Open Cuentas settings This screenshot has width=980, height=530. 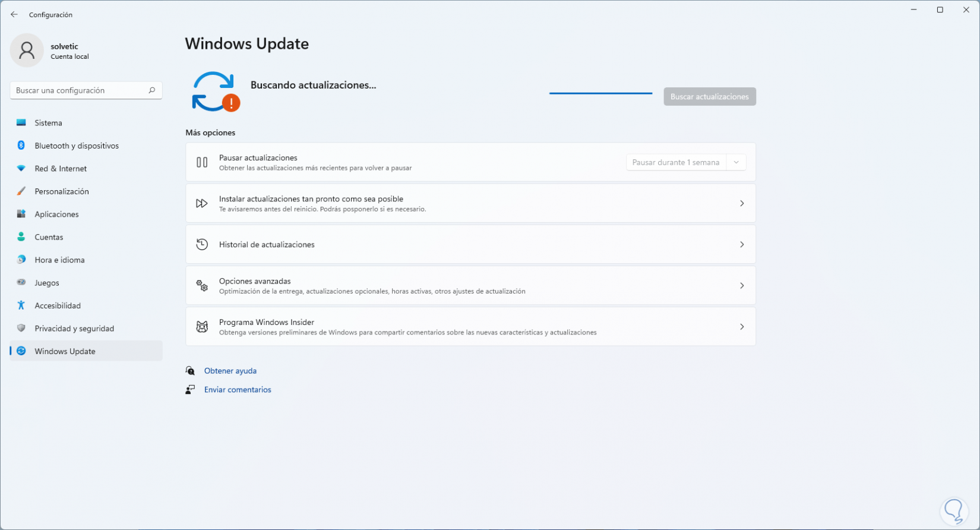tap(86, 237)
